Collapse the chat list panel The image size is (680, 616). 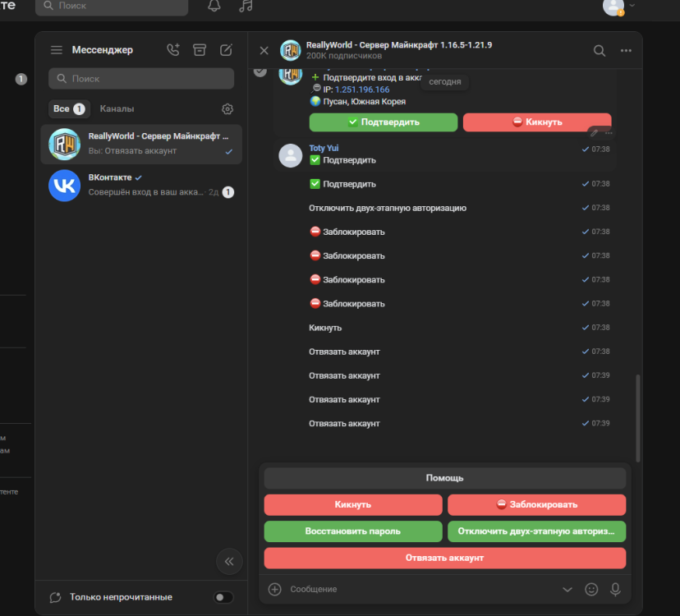(229, 561)
